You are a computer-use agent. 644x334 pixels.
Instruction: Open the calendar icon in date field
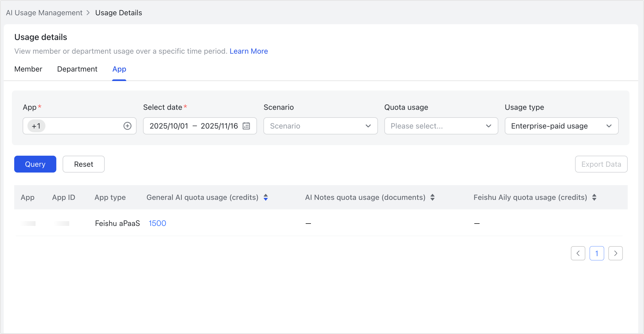[x=246, y=126]
